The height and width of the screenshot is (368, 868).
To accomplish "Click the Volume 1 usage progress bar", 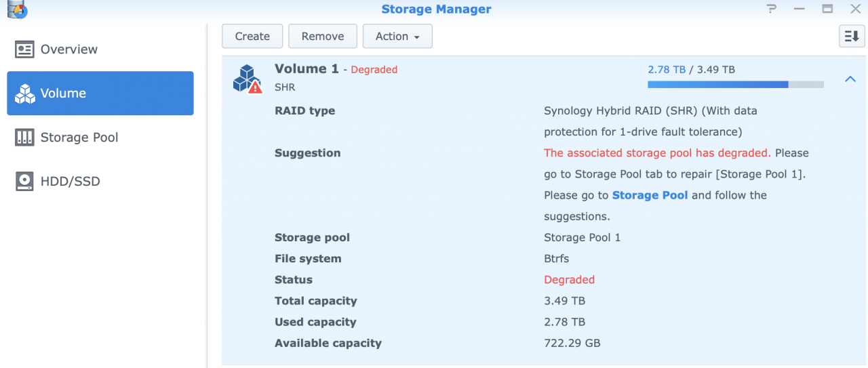I will pos(735,85).
